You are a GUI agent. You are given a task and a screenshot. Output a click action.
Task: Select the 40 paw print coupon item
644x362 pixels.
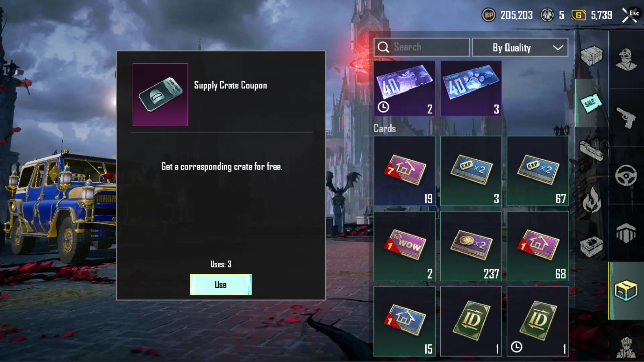pyautogui.click(x=471, y=88)
